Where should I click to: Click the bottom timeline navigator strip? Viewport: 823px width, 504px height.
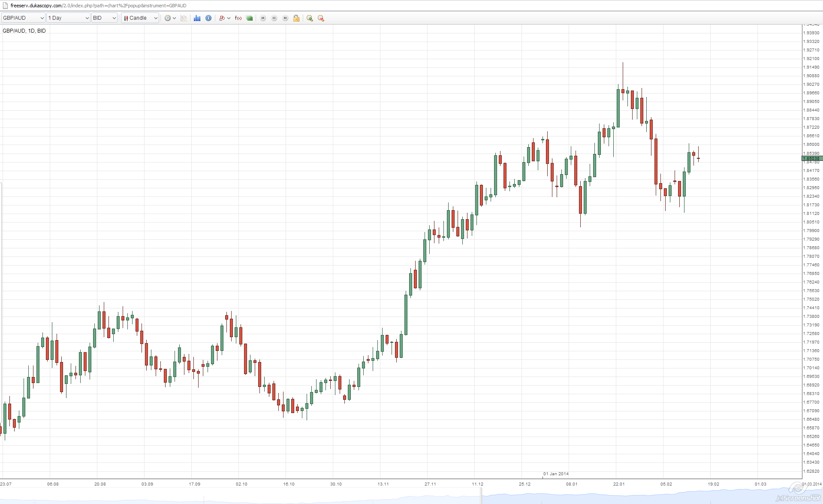tap(411, 496)
